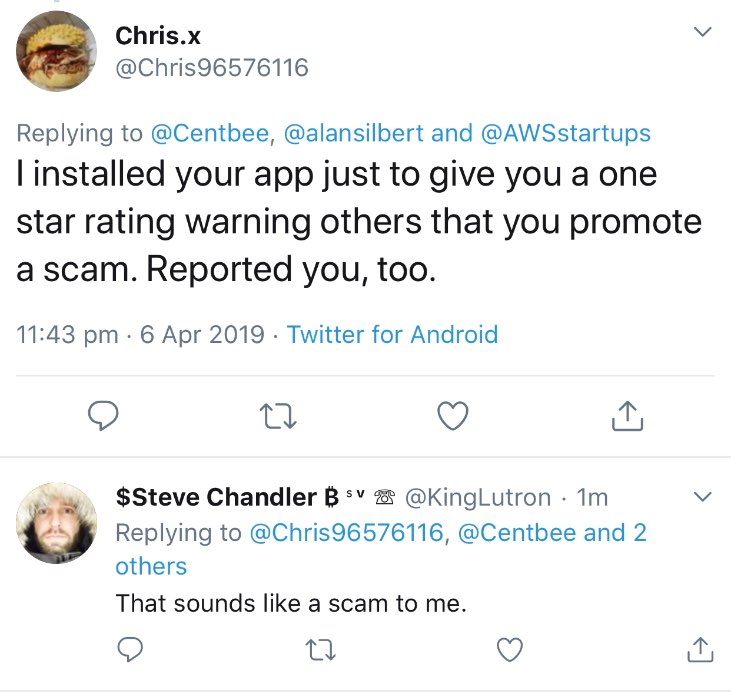Open the @Chris96576116 mention in reply

(x=345, y=533)
